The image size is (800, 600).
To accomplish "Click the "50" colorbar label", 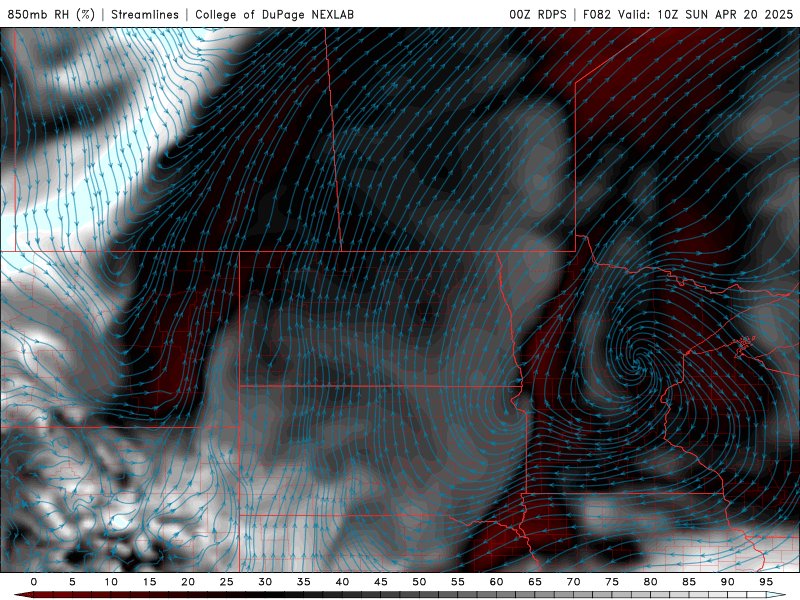I will (419, 582).
